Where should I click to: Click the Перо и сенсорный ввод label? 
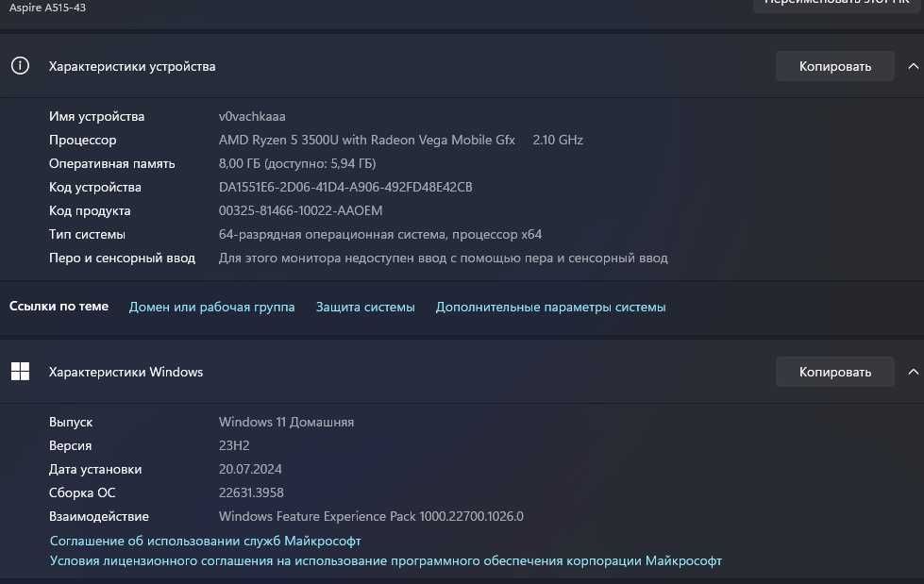[122, 258]
